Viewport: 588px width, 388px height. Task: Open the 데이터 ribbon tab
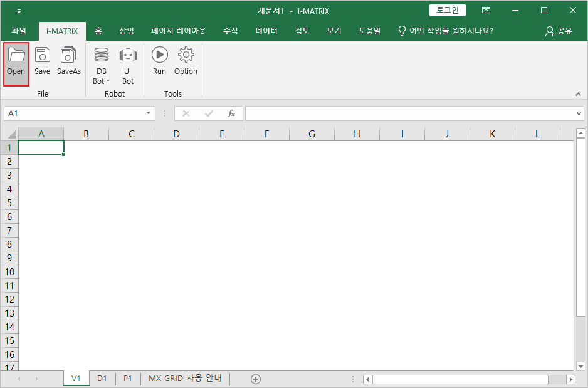point(266,31)
